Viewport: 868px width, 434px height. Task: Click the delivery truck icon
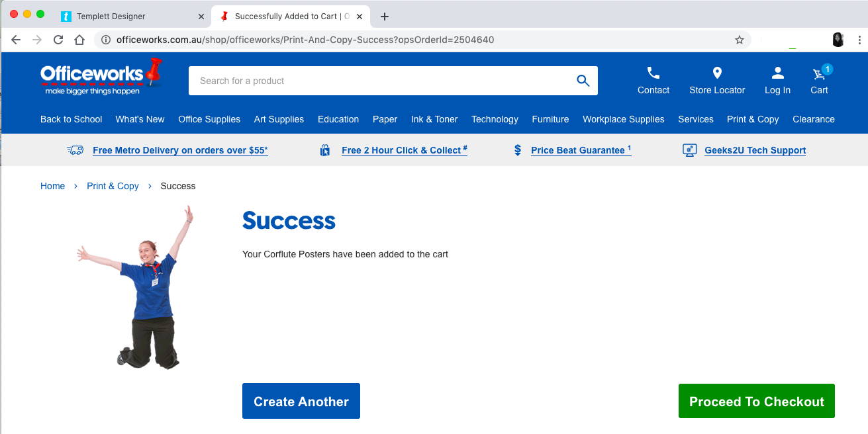pos(75,150)
